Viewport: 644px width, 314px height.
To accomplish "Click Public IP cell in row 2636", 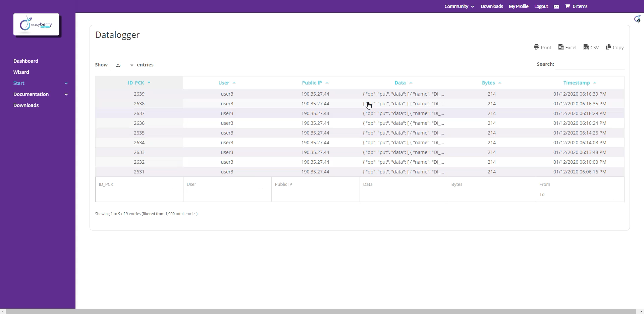I will click(315, 123).
